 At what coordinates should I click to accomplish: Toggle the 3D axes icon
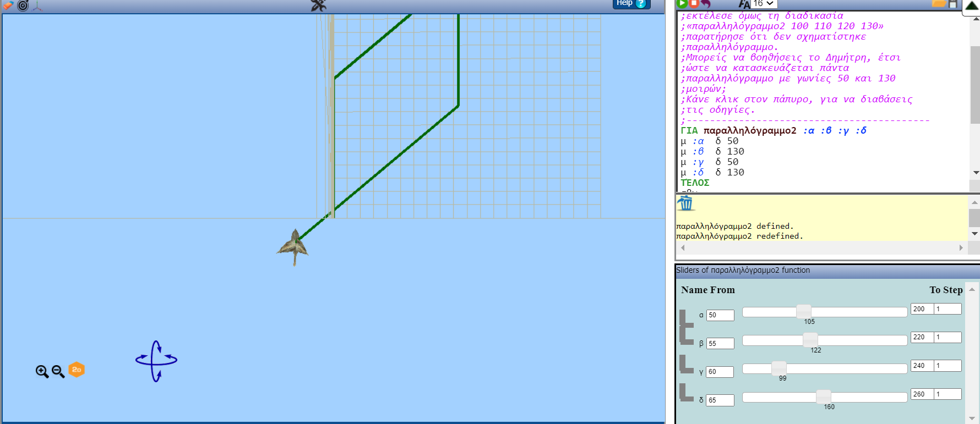37,6
